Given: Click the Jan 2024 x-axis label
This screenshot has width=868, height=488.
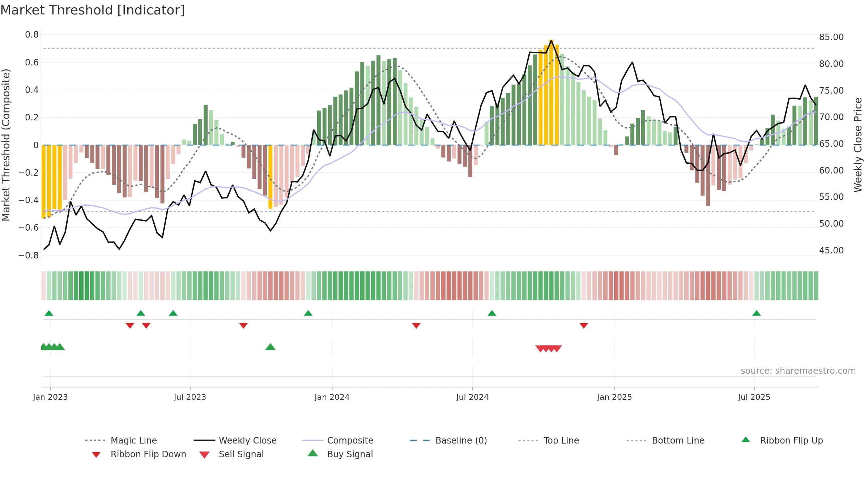Looking at the screenshot, I should point(332,397).
